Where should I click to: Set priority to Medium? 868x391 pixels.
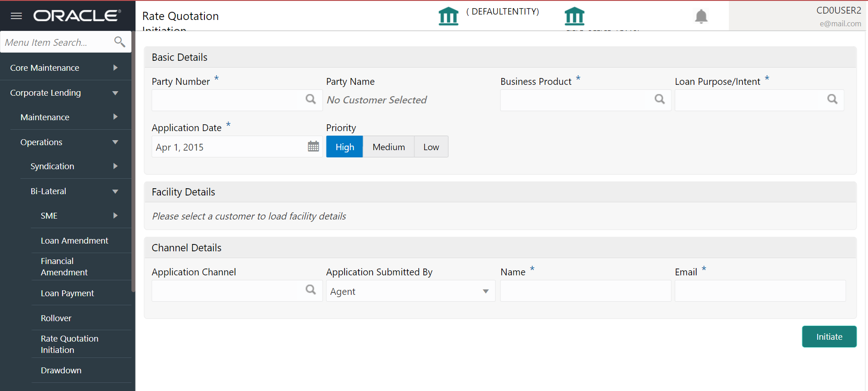(x=388, y=147)
